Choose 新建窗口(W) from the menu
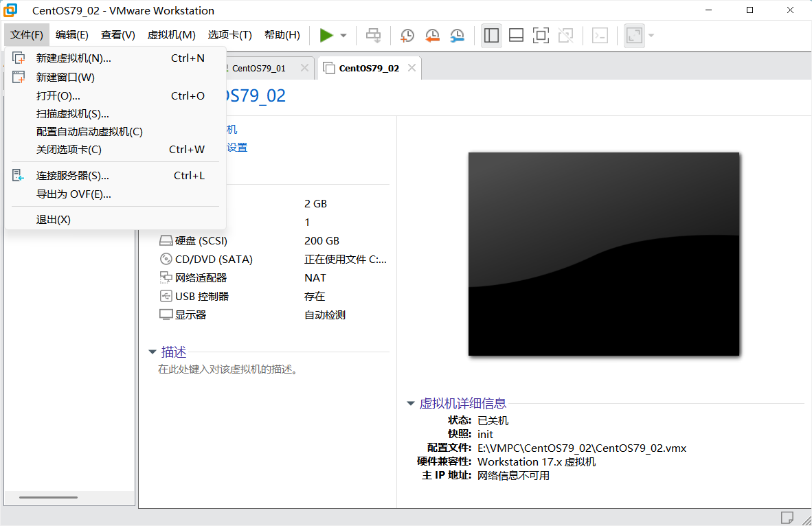The height and width of the screenshot is (526, 812). click(x=115, y=77)
